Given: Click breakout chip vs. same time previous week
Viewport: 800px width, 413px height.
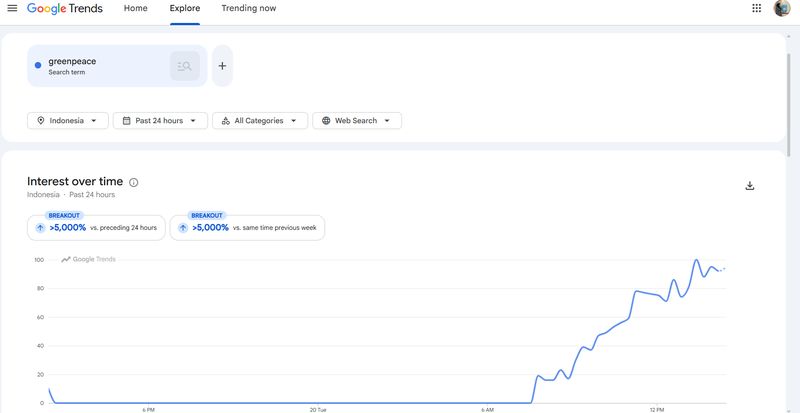Looking at the screenshot, I should (247, 227).
